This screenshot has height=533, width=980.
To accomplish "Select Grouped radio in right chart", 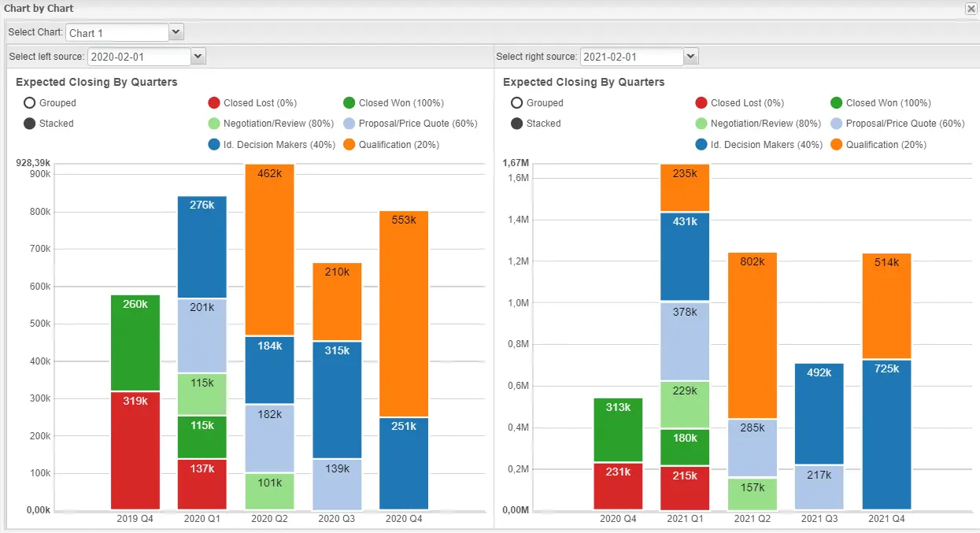I will click(517, 103).
